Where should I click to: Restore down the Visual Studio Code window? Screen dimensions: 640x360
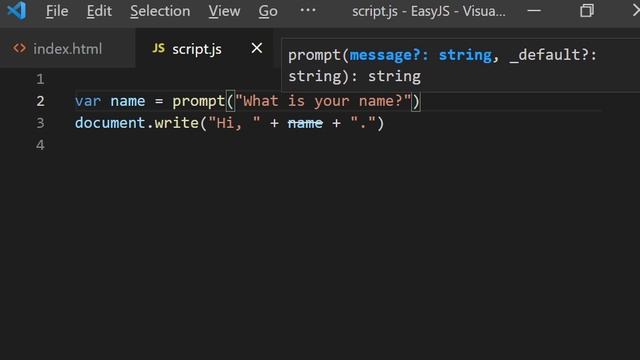tap(587, 11)
